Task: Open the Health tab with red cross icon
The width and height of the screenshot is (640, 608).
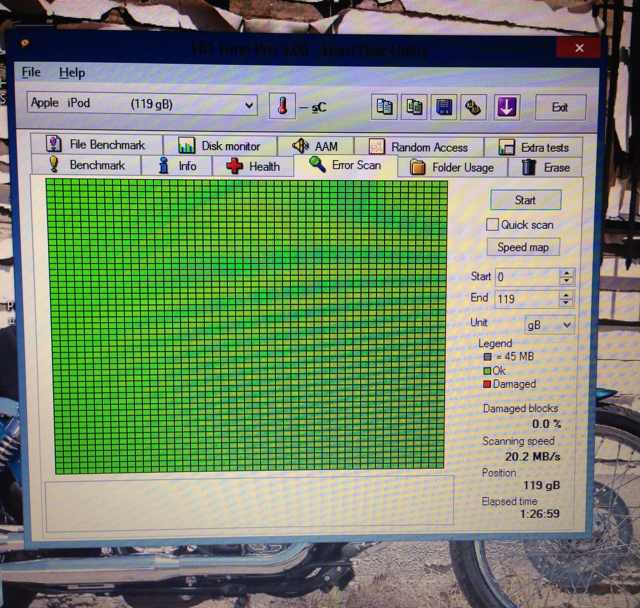Action: point(253,166)
